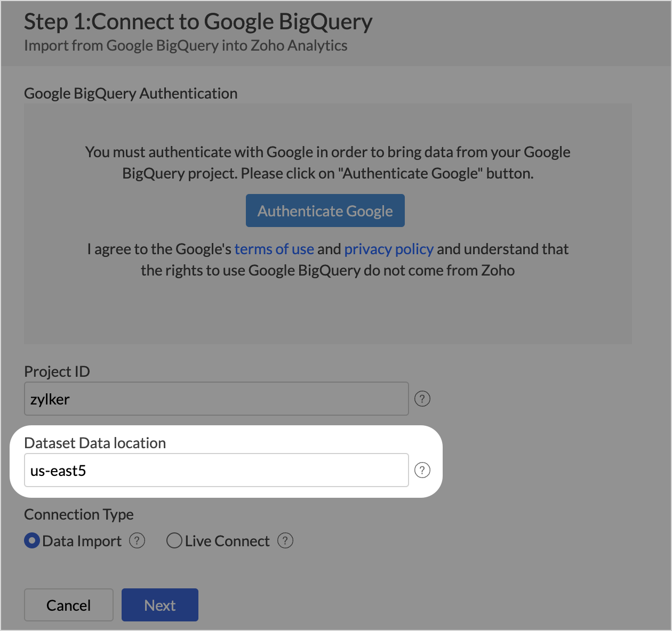Focus the Dataset Data location text box

(x=216, y=470)
